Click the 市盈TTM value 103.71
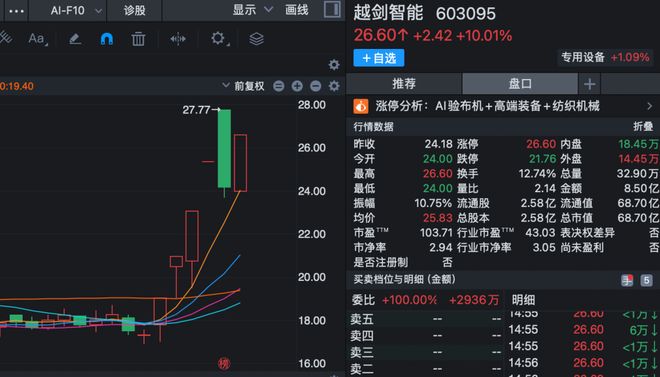Screen dimensions: 660x377 436,233
